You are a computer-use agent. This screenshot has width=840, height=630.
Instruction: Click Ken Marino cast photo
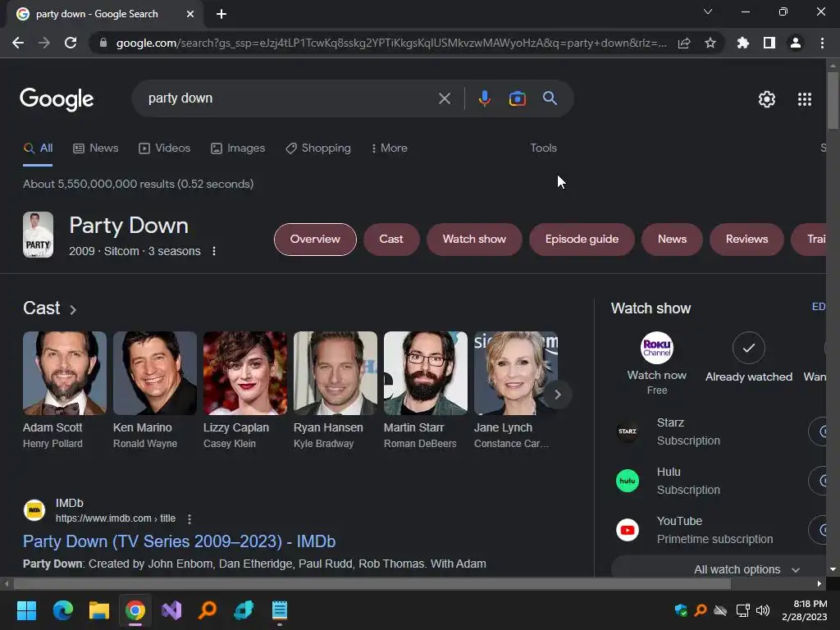click(155, 373)
